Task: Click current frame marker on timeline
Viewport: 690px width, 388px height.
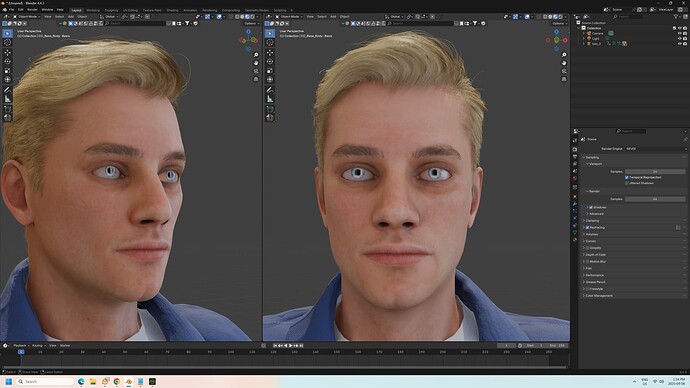Action: [x=21, y=352]
